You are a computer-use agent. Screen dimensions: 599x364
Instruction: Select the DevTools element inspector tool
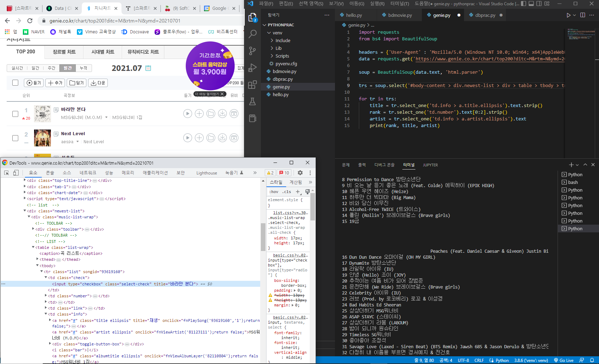pos(6,173)
